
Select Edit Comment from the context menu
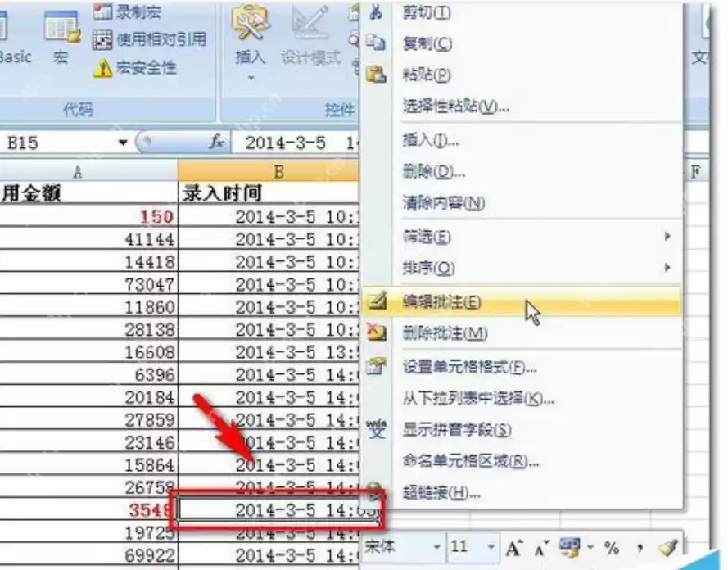point(442,301)
